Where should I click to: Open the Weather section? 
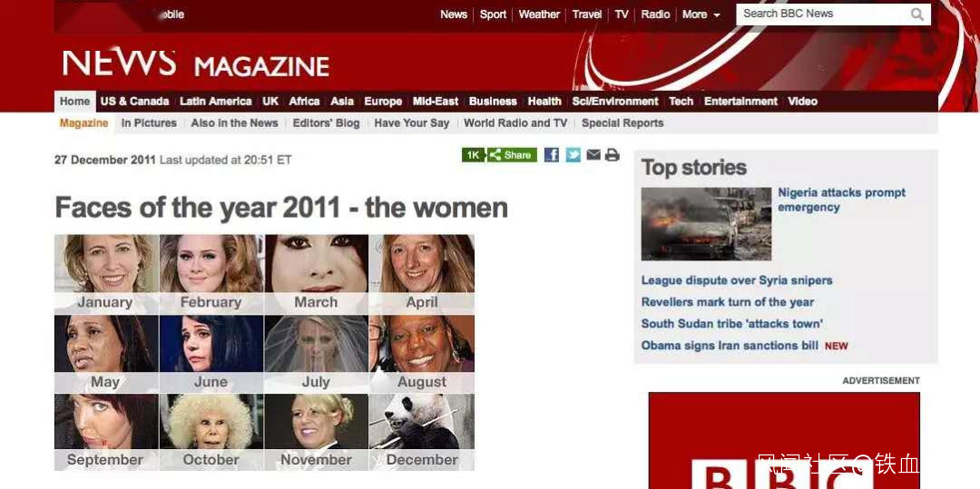[539, 15]
